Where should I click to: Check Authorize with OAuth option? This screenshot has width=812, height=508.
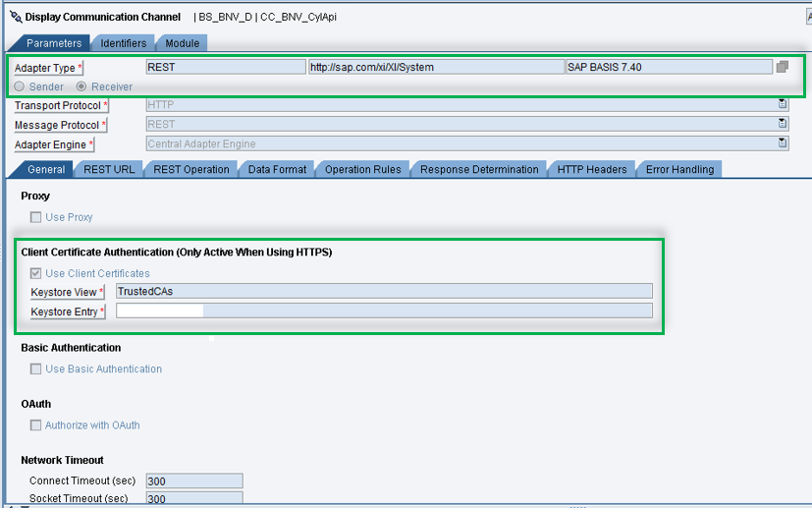[x=35, y=425]
